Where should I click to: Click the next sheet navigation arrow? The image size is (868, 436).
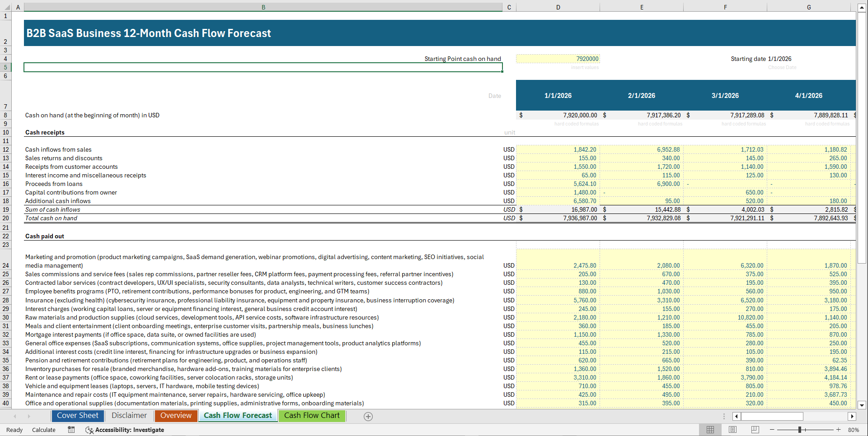29,416
